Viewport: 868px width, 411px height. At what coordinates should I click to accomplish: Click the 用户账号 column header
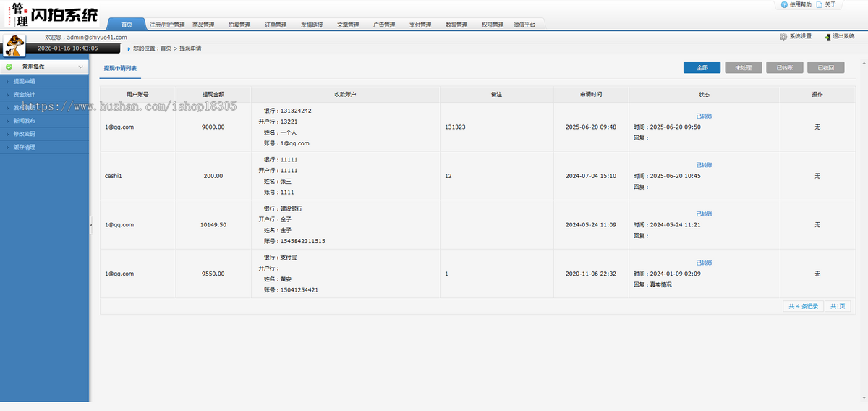(137, 95)
